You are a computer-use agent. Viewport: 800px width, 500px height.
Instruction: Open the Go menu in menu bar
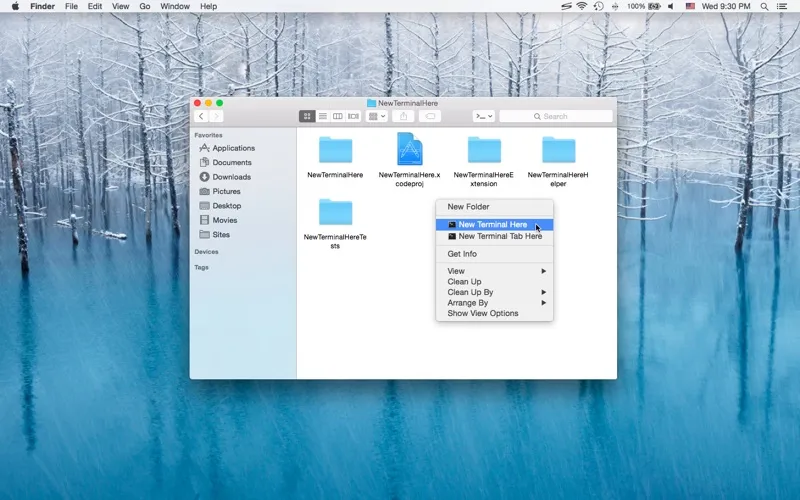[145, 6]
